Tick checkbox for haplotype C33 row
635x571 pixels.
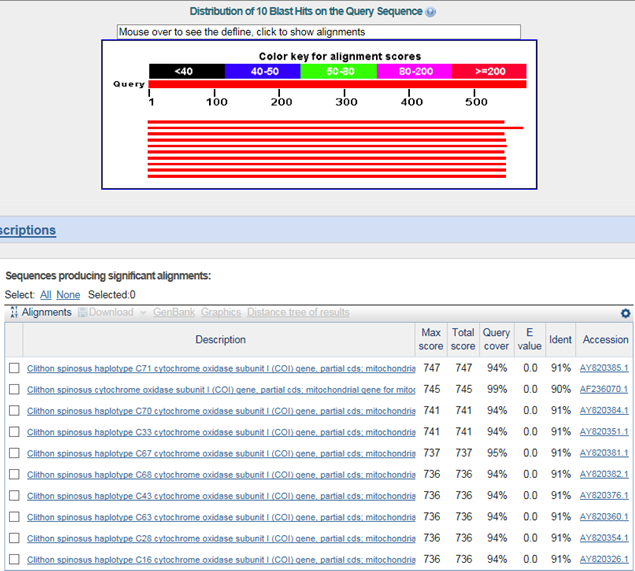pos(14,432)
